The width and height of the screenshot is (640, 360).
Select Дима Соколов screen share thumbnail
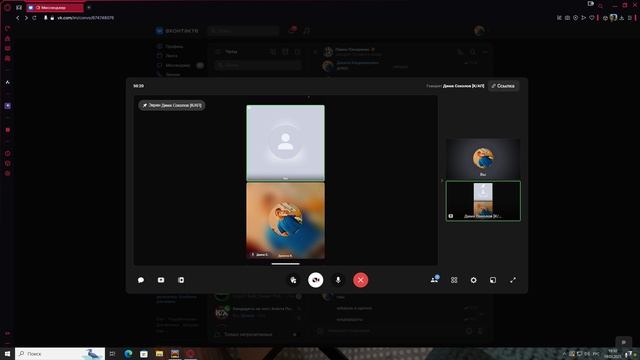point(483,201)
